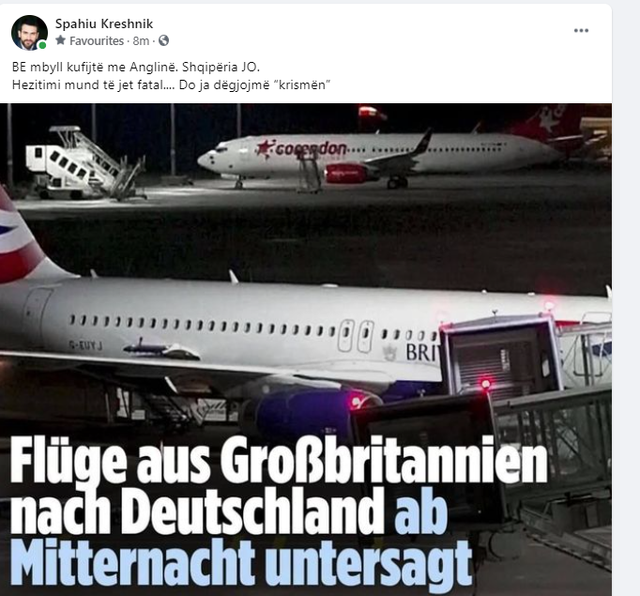640x596 pixels.
Task: Click the British Airways tail fin
Action: tap(22, 239)
